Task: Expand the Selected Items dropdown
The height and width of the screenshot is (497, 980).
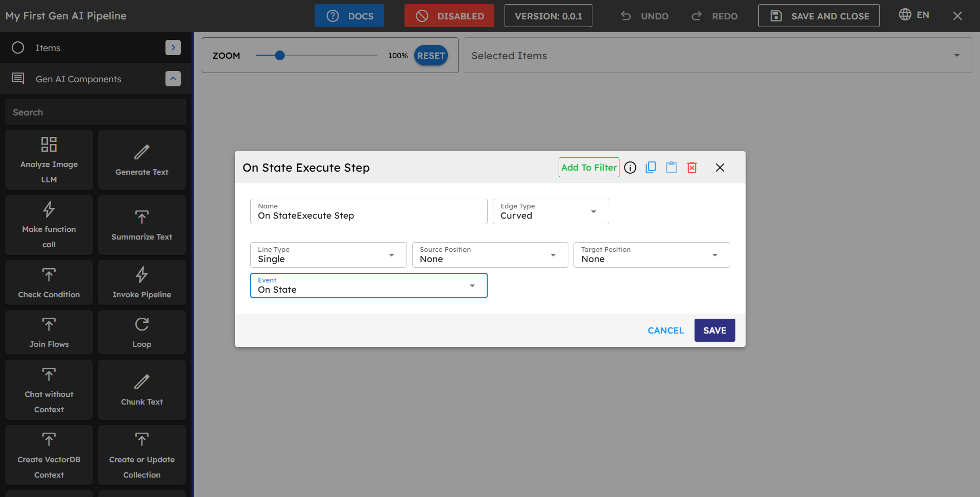Action: pyautogui.click(x=717, y=55)
